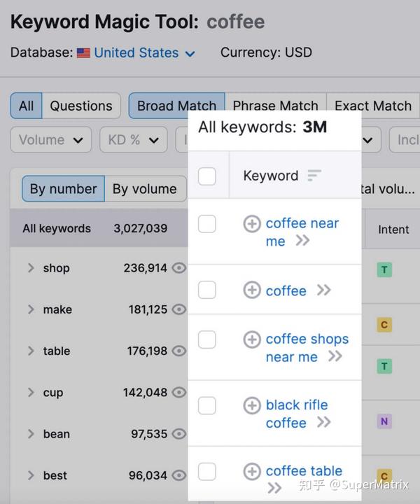Viewport: 420px width, 504px height.
Task: Open the KD % filter dropdown
Action: coord(133,140)
